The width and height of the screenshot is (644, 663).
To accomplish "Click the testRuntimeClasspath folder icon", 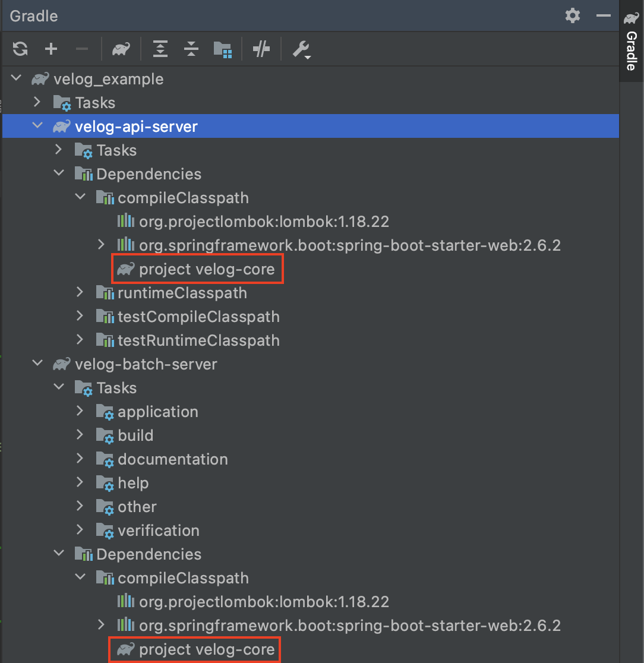I will click(105, 340).
